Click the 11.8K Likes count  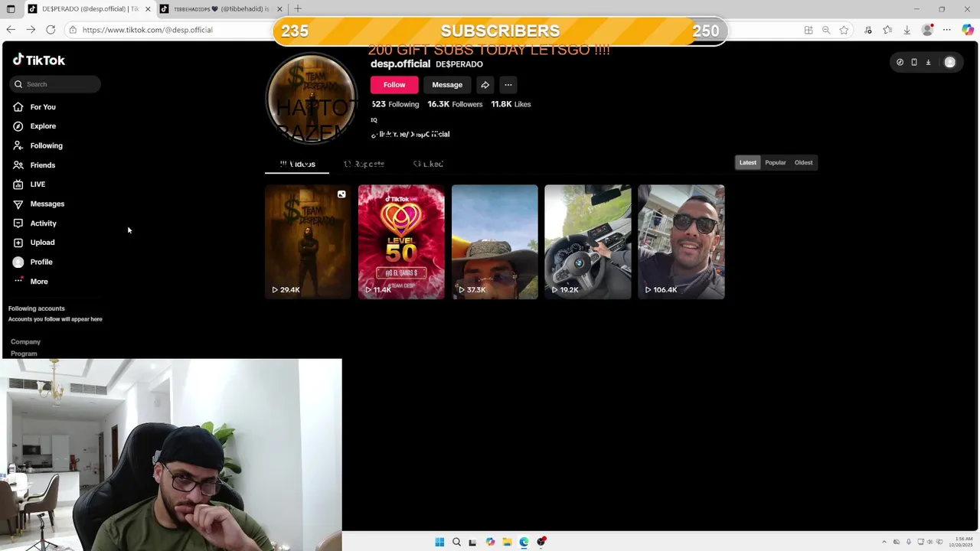click(511, 104)
